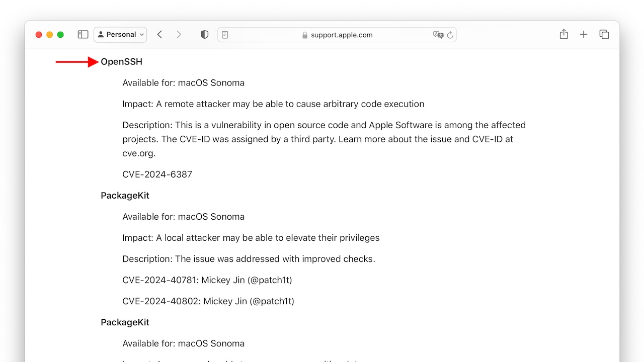This screenshot has width=644, height=362.
Task: Click the local attacker impact line
Action: [x=251, y=238]
